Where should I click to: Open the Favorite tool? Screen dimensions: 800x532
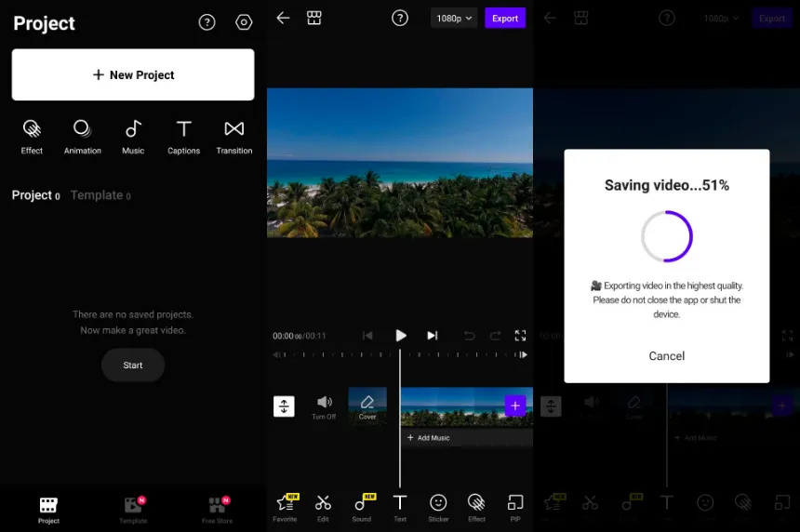point(286,508)
